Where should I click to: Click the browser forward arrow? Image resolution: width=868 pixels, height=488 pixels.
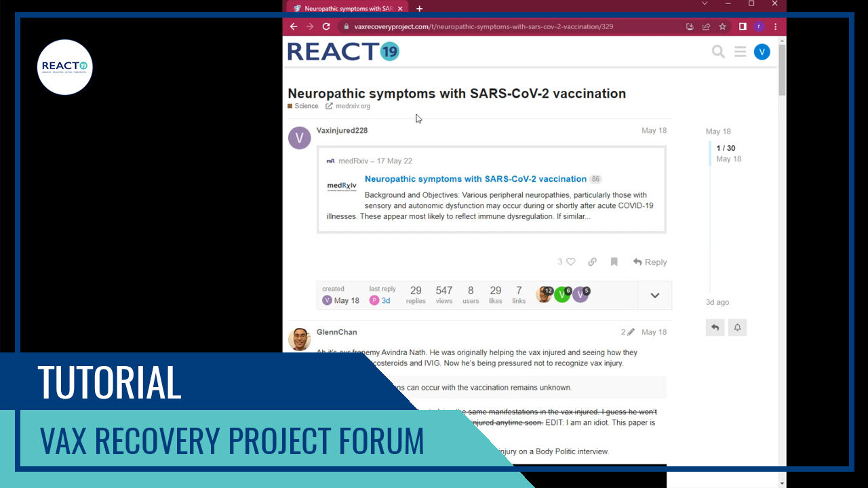pos(310,26)
